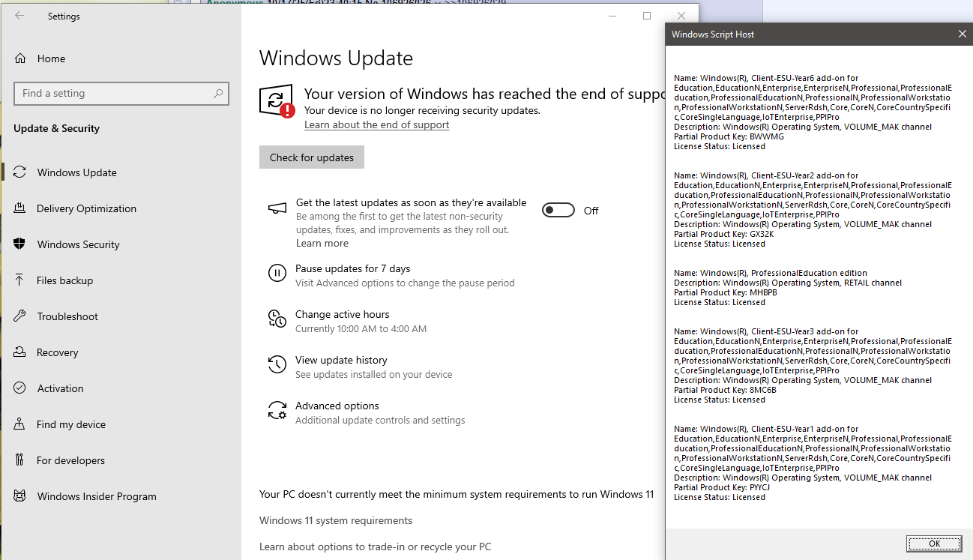Click the Delivery Optimization icon in sidebar
This screenshot has width=973, height=560.
20,208
